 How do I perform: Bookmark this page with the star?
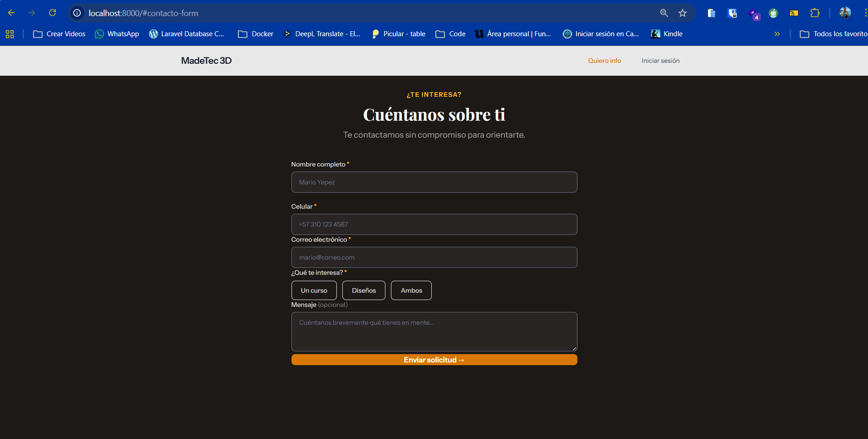click(682, 13)
